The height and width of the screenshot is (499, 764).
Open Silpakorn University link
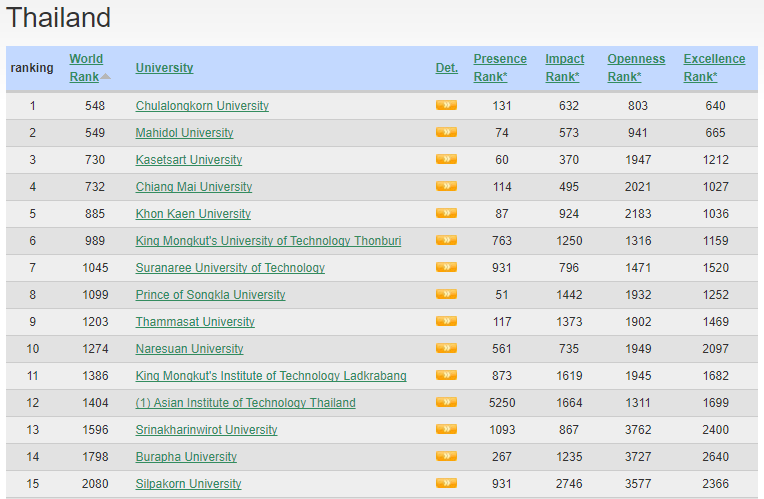click(189, 484)
